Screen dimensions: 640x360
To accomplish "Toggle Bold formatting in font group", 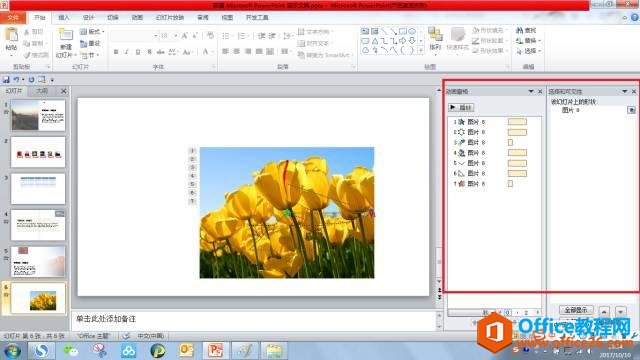I will (x=116, y=52).
